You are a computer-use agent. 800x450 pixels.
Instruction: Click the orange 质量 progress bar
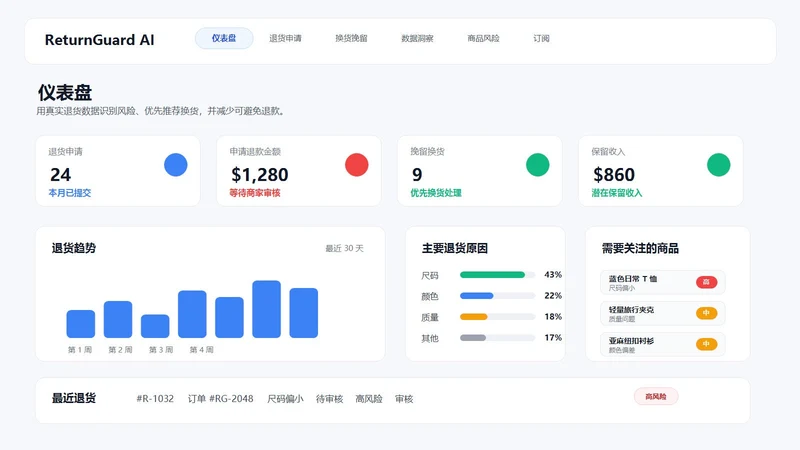pyautogui.click(x=473, y=317)
